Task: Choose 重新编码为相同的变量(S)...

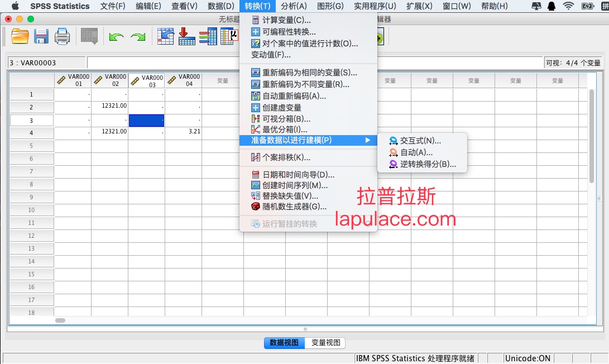Action: tap(308, 73)
